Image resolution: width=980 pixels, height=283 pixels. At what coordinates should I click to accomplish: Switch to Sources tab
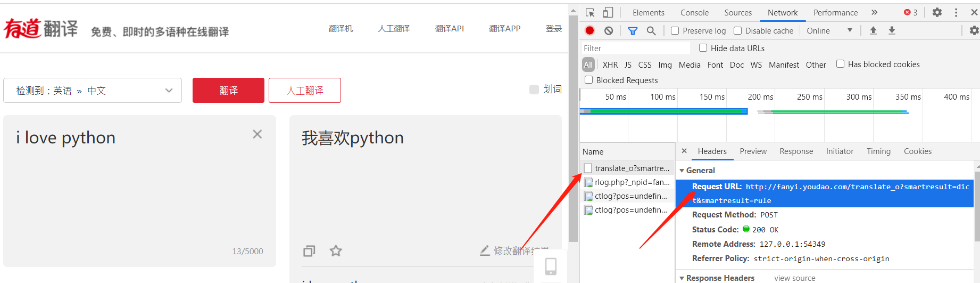(x=738, y=13)
